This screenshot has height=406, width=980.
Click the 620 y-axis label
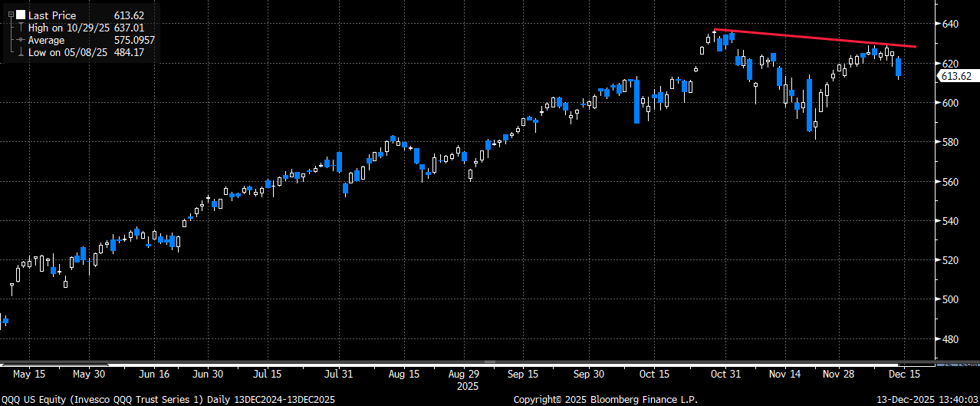[x=951, y=63]
